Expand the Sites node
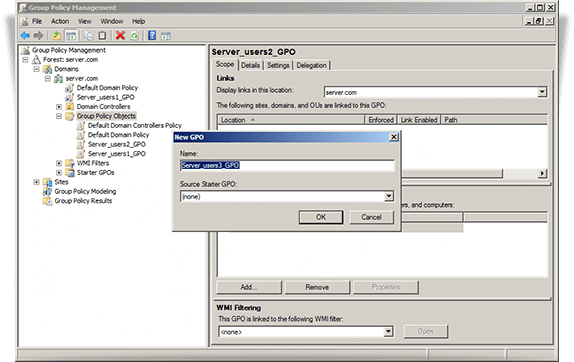This screenshot has width=574, height=362. tap(37, 182)
